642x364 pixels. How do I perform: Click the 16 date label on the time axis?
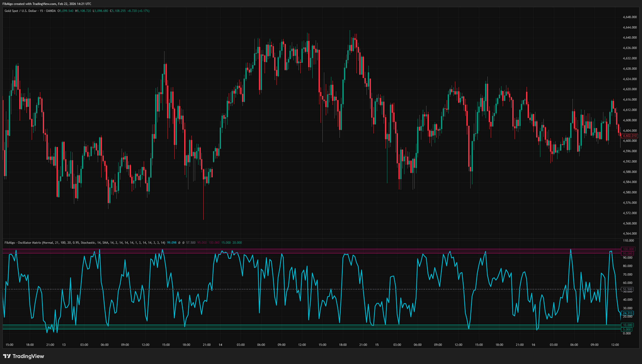(533, 345)
